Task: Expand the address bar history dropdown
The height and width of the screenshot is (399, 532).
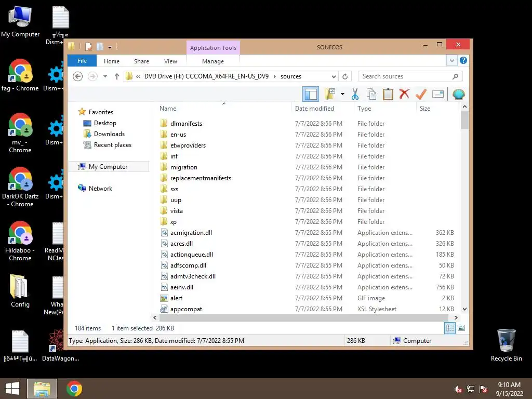Action: pos(334,76)
